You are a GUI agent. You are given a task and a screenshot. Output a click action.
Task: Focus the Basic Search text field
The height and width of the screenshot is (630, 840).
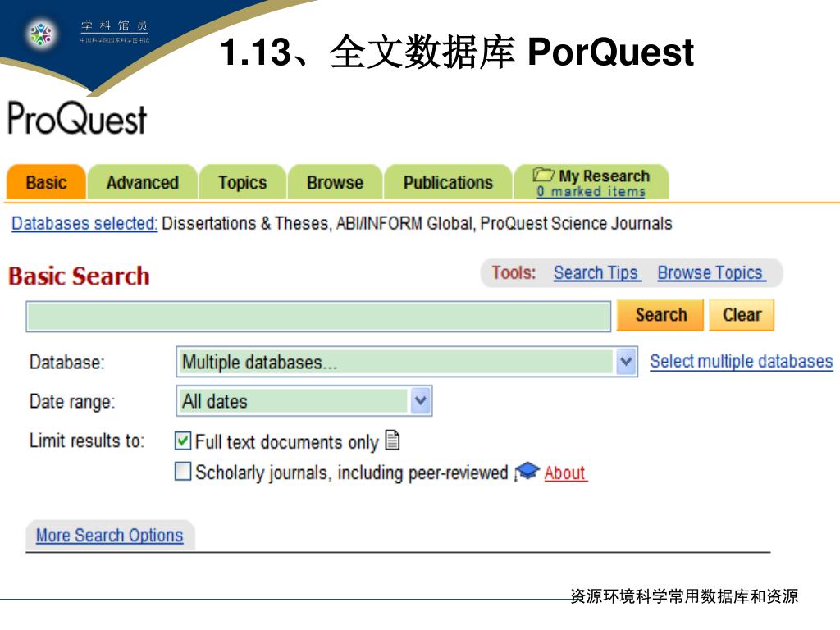(x=319, y=316)
